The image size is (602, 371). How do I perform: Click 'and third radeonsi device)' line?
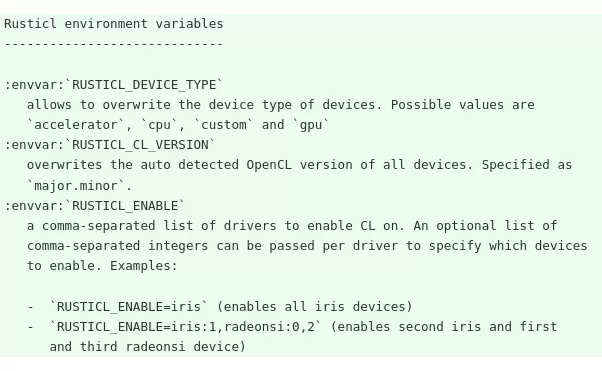coord(148,347)
